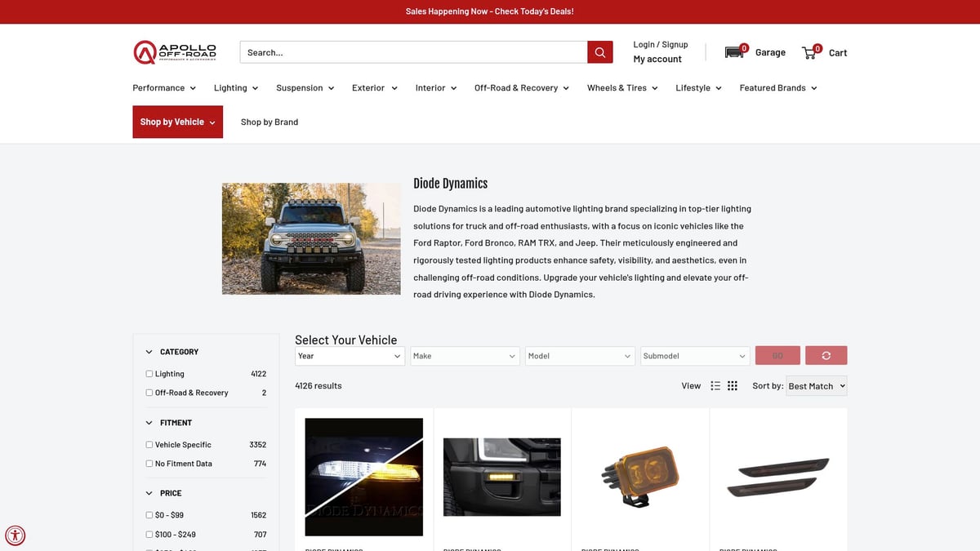Open the yellow fog light pod product image
This screenshot has width=980, height=551.
[x=639, y=472]
